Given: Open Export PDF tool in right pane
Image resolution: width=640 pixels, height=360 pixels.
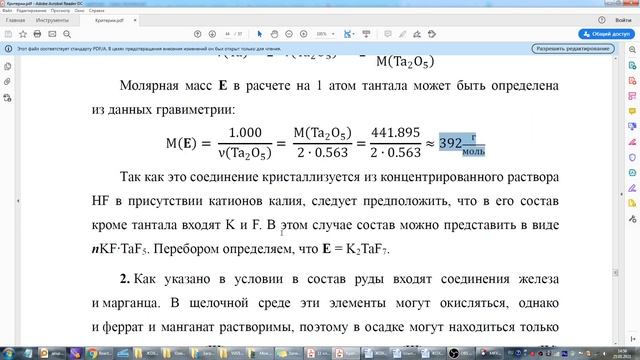Looking at the screenshot, I should (632, 65).
